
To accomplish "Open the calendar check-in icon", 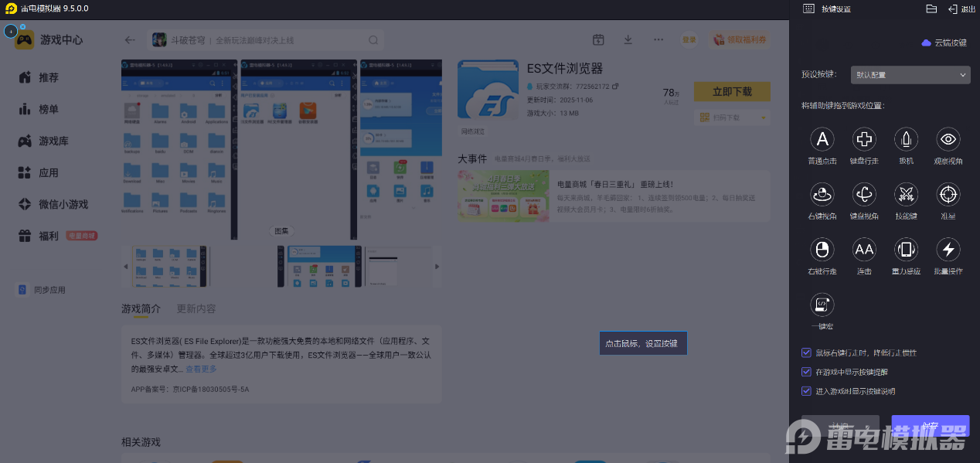I will (x=598, y=39).
